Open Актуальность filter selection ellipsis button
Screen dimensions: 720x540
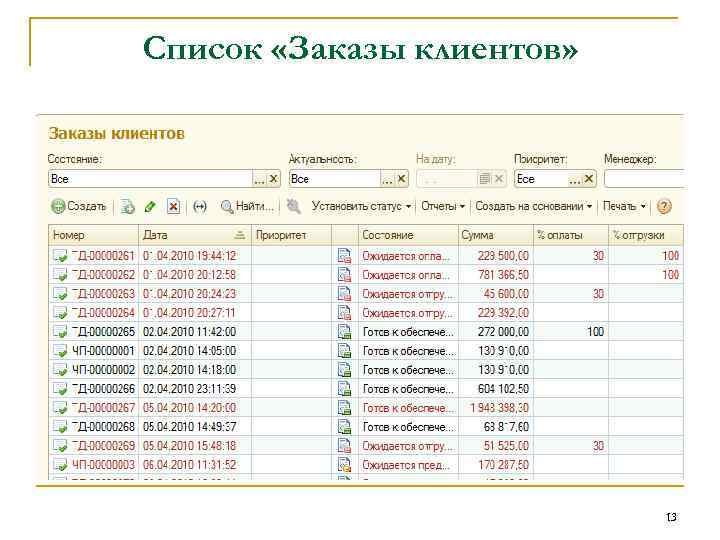click(387, 179)
